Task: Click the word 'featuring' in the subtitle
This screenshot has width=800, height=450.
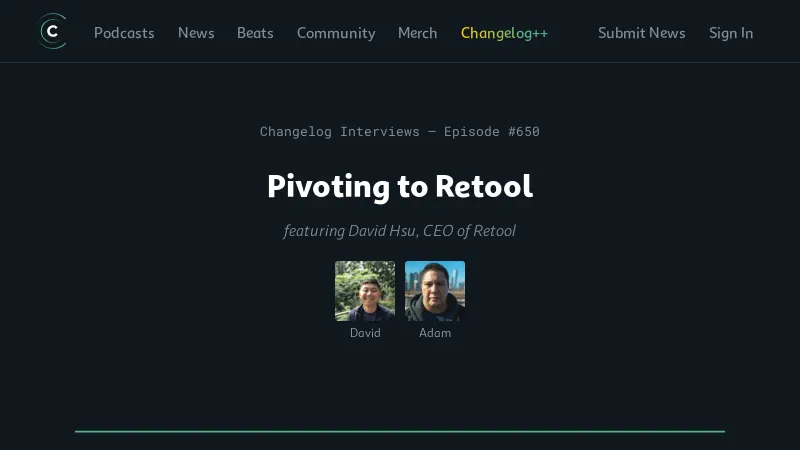Action: click(313, 231)
